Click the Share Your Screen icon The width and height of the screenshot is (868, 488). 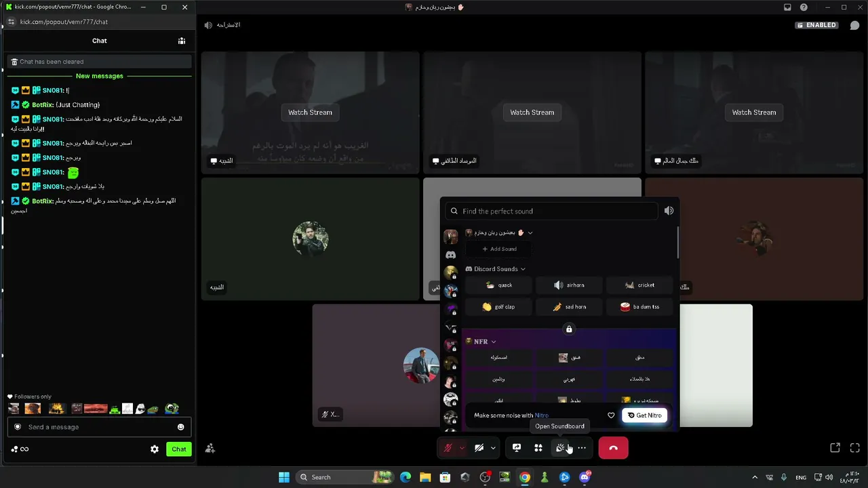coord(517,448)
